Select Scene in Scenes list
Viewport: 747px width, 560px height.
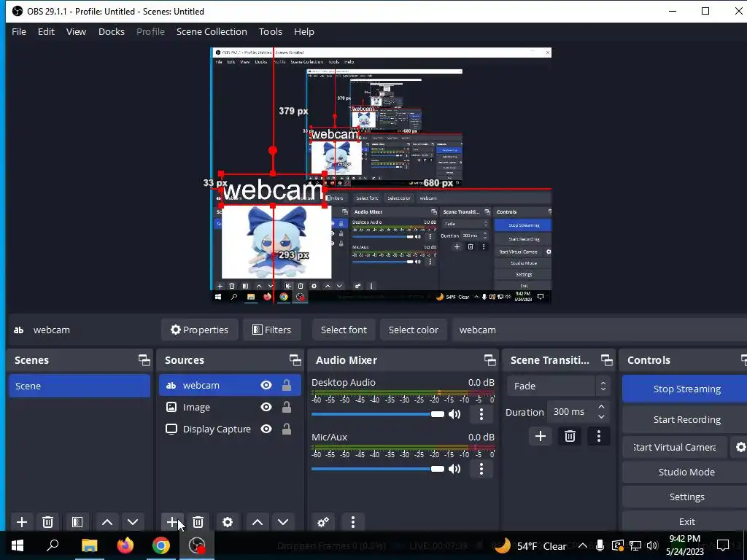[79, 386]
